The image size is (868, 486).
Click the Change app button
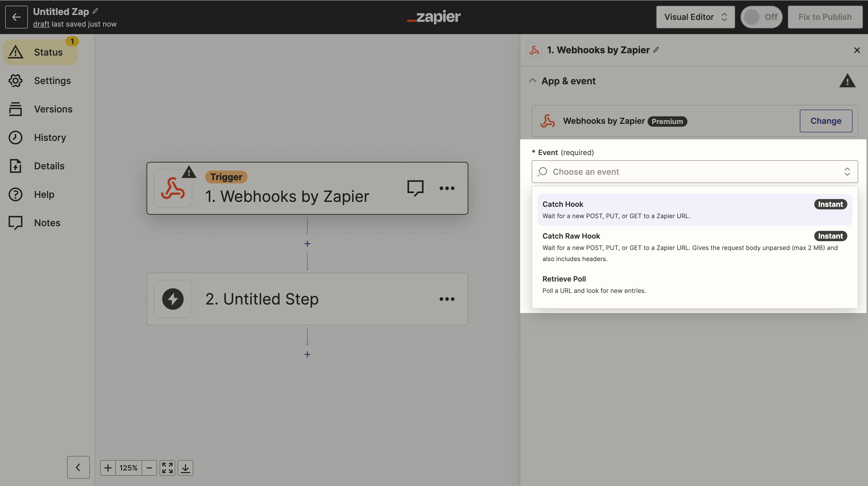pos(826,121)
